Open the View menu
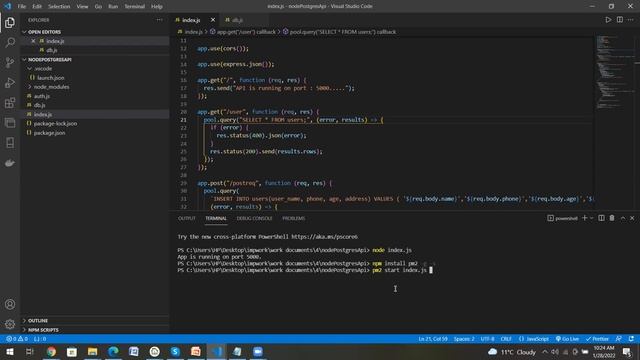 pyautogui.click(x=82, y=7)
